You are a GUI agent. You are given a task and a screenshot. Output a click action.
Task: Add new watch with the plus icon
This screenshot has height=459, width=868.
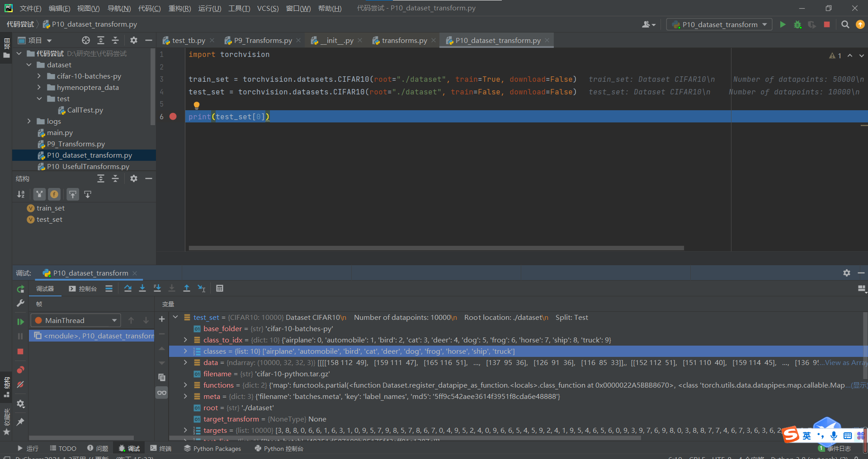click(x=162, y=319)
